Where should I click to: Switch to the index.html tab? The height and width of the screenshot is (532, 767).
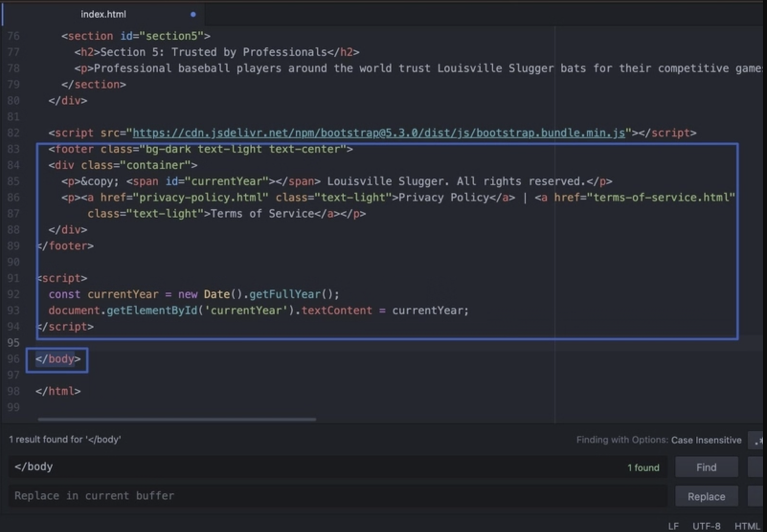[x=103, y=14]
